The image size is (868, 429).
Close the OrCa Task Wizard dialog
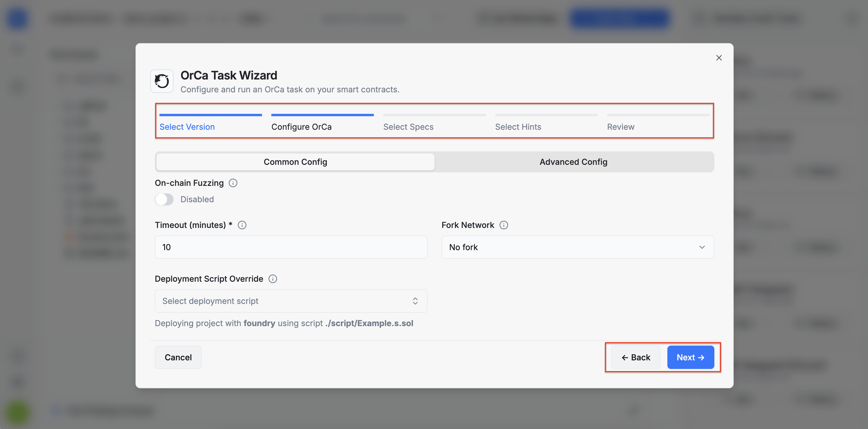pos(719,58)
